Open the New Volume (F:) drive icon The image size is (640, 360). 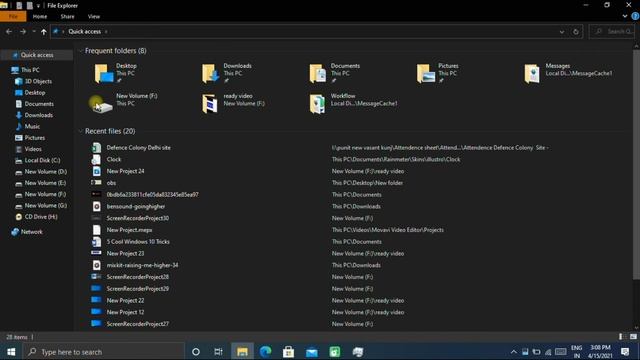pos(102,105)
